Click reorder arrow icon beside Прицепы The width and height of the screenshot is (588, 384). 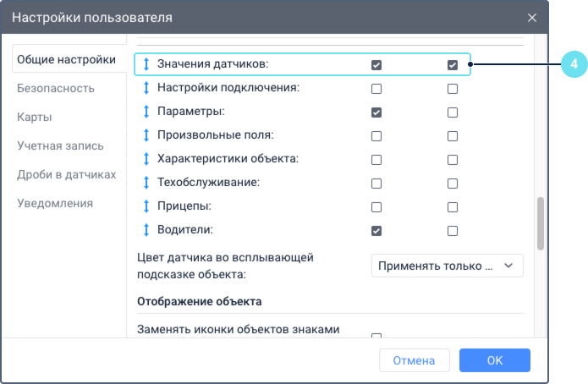pos(146,206)
